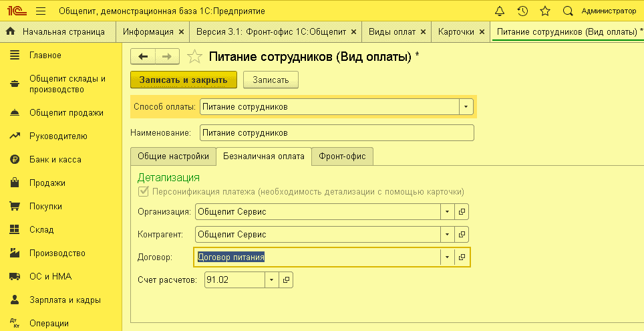Screen dimensions: 644x331
Task: Open Контрагент field's open-record icon
Action: [x=462, y=234]
